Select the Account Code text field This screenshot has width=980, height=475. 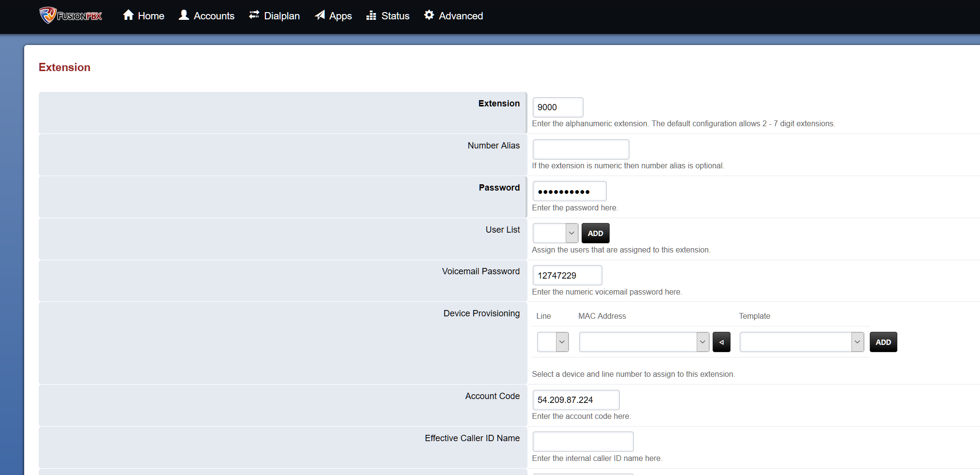click(576, 400)
